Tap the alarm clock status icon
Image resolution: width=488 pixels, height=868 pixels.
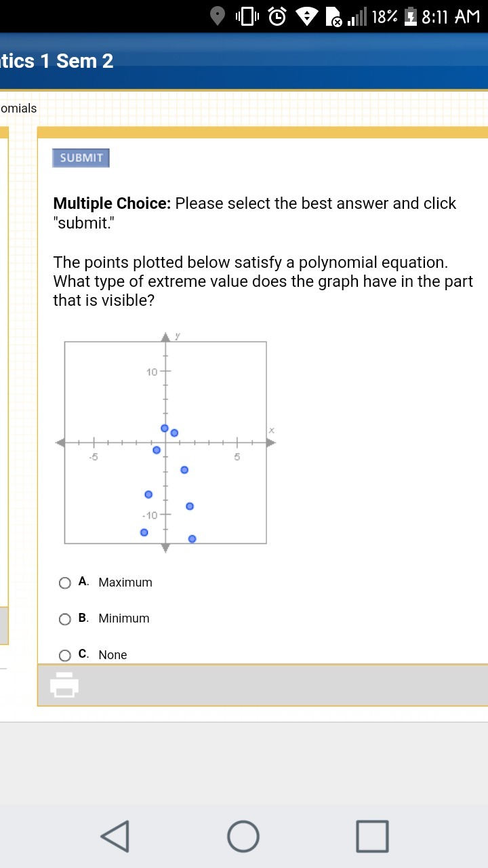(277, 16)
